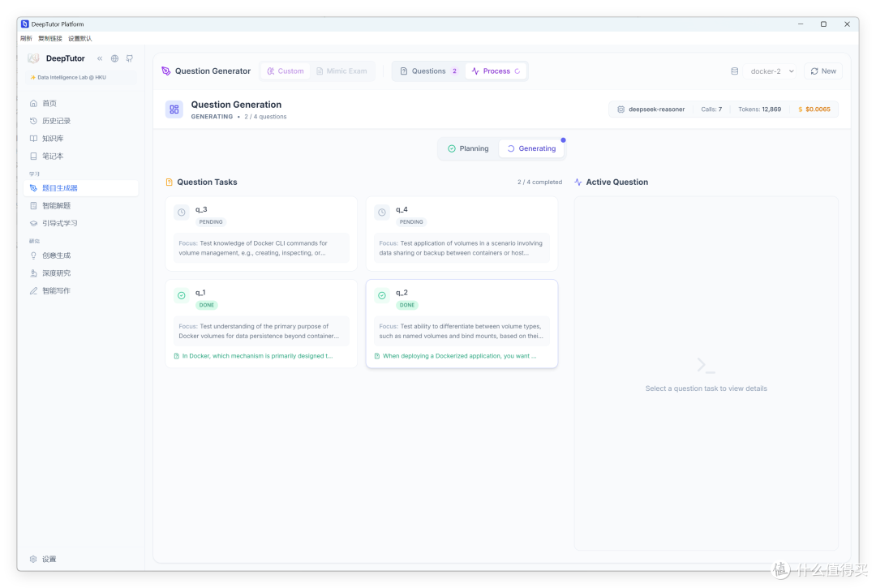This screenshot has height=588, width=876.
Task: Select the q_3 pending task card
Action: click(x=261, y=234)
